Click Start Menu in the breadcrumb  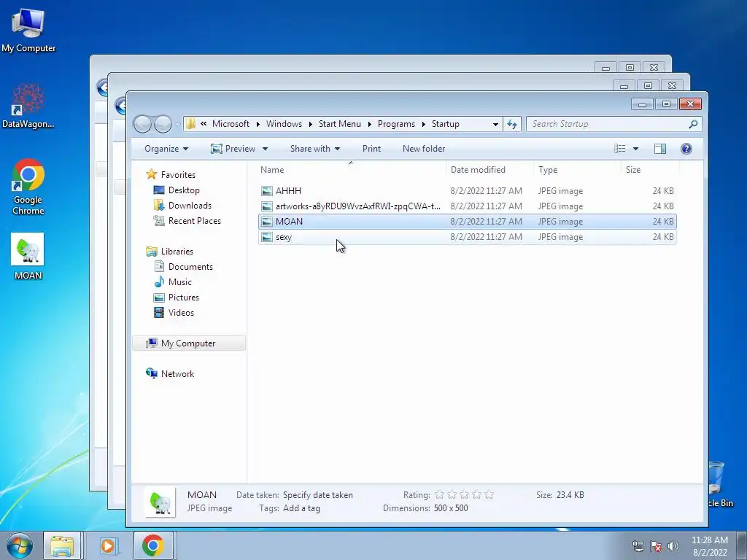tap(340, 124)
